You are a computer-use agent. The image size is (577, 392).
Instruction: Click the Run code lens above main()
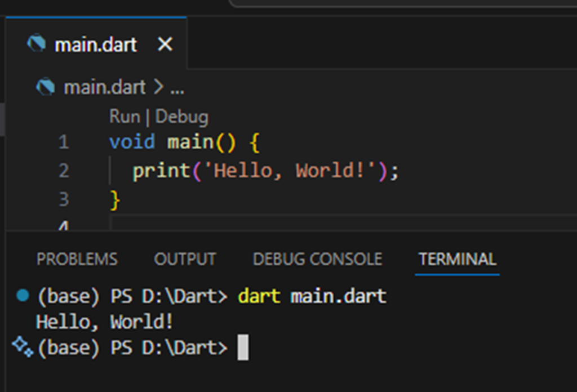pyautogui.click(x=124, y=117)
